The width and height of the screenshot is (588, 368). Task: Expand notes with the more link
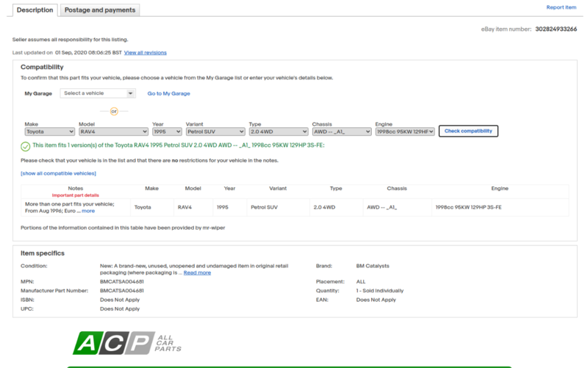(x=88, y=211)
